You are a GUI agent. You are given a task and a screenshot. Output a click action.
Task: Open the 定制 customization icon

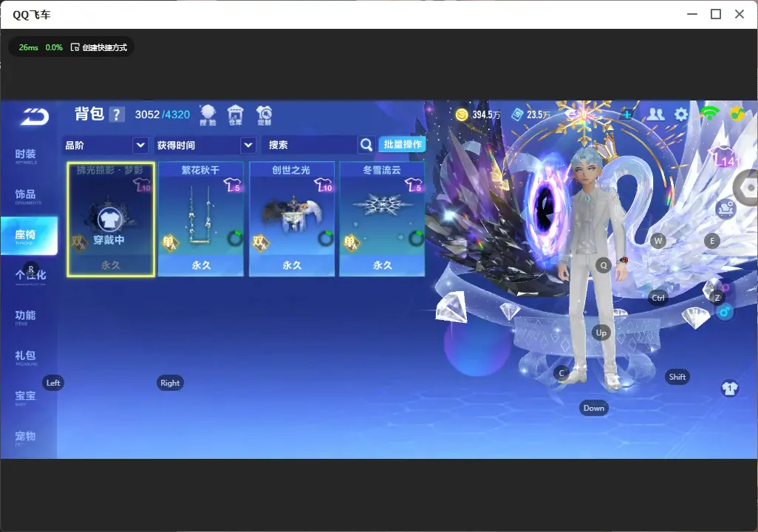264,115
